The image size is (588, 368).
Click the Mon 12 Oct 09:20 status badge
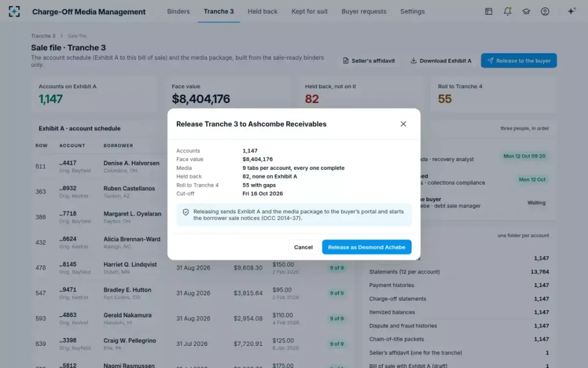[524, 157]
